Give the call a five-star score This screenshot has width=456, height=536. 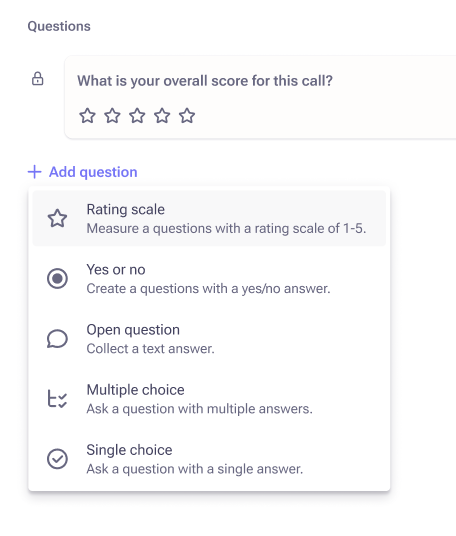(187, 116)
